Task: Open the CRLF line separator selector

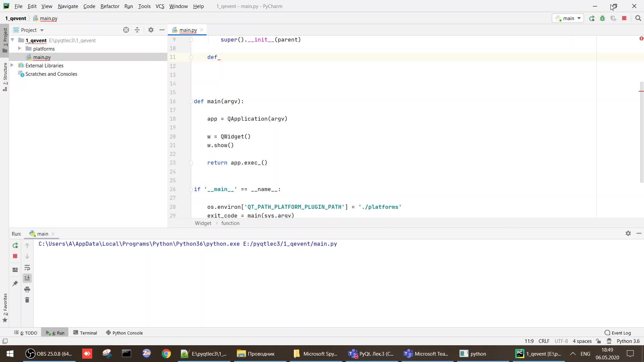Action: [x=544, y=341]
